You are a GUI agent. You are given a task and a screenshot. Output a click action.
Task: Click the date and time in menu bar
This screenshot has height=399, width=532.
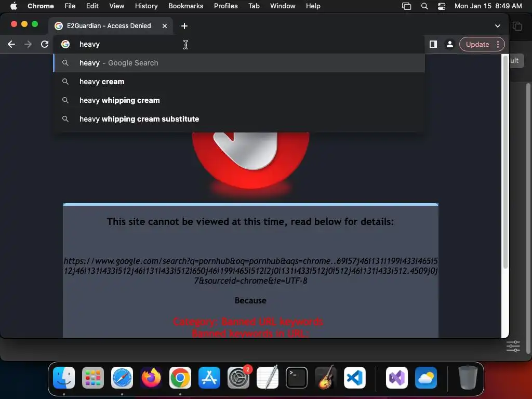[x=488, y=6]
